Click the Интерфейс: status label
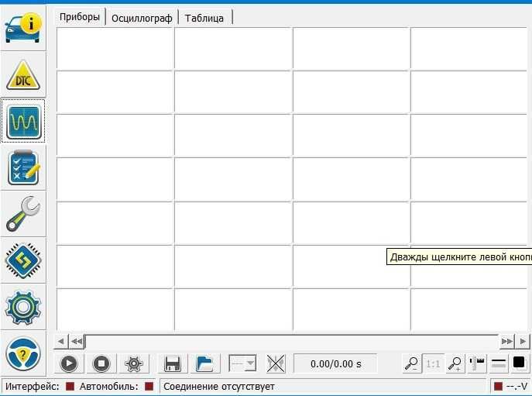Viewport: 532px width, 396px height. click(x=33, y=387)
